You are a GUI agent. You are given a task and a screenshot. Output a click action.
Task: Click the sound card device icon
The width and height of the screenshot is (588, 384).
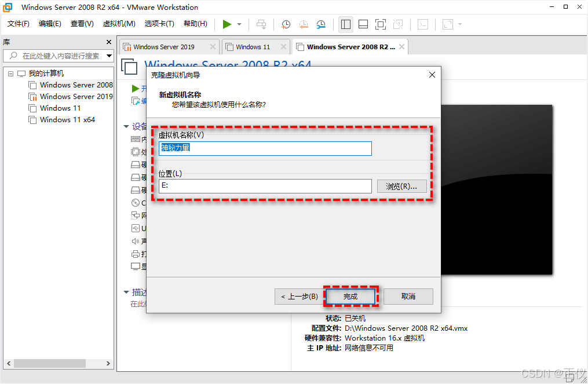[x=136, y=241]
